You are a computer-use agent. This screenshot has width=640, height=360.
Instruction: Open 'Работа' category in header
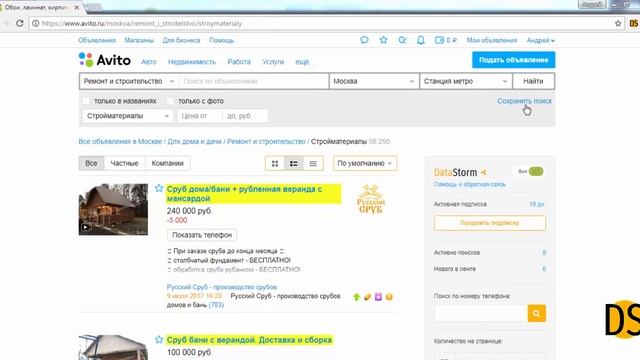(x=239, y=62)
